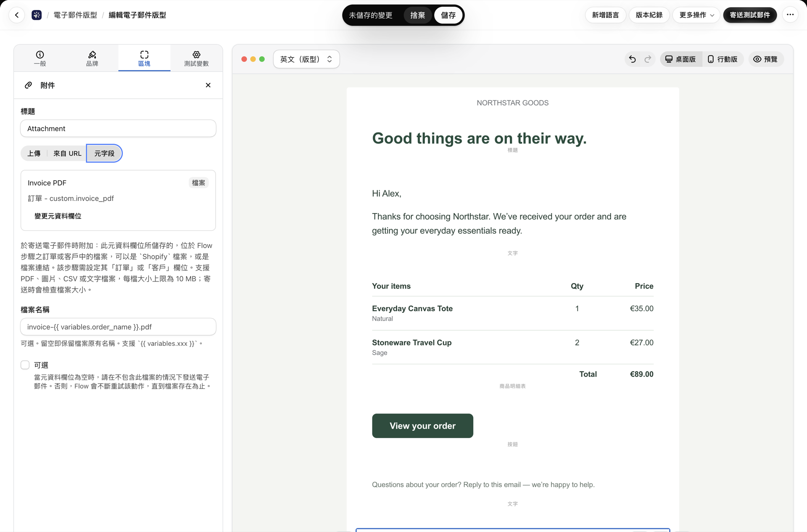Open 電子郵件版型 breadcrumb link
This screenshot has width=807, height=532.
coord(75,15)
